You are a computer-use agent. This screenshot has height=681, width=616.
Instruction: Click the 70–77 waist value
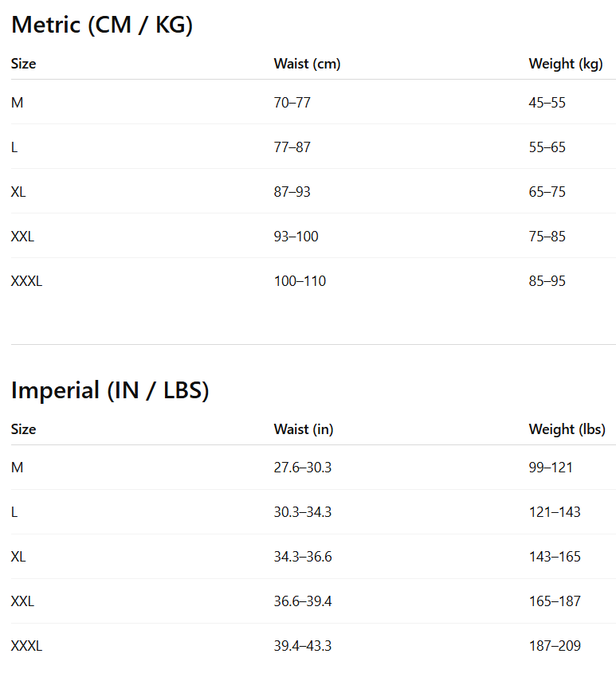click(x=292, y=103)
